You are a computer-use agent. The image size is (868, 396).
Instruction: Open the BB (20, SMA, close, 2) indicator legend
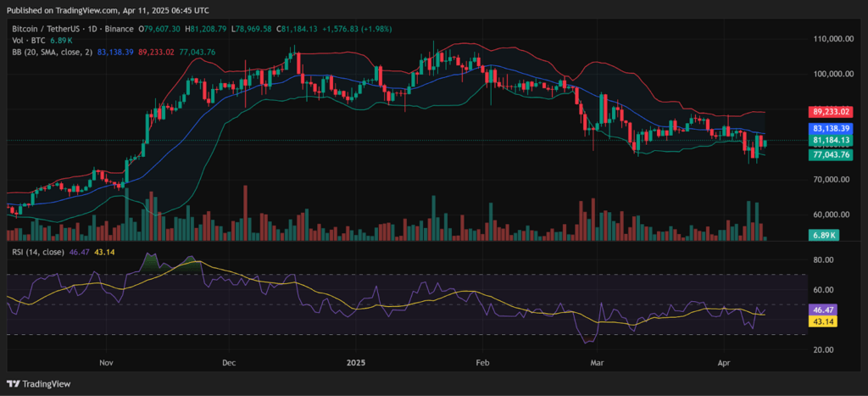click(x=53, y=52)
